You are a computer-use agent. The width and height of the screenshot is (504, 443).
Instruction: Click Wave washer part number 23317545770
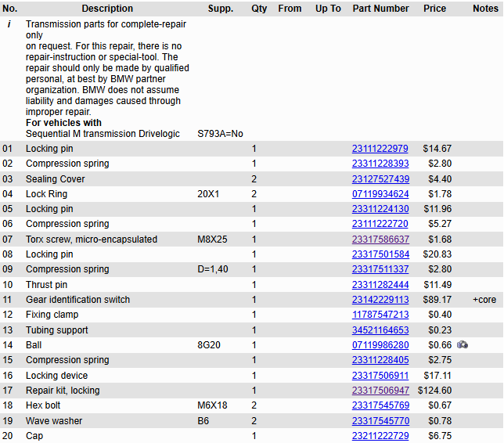click(380, 421)
